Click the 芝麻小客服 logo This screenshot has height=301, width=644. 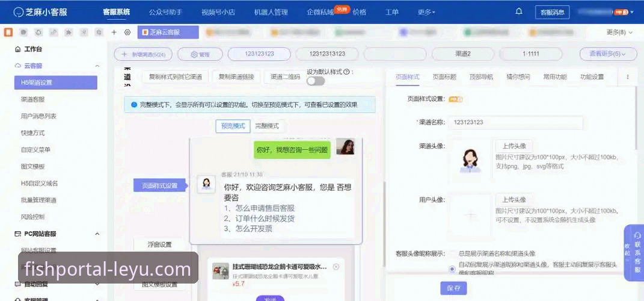(x=40, y=12)
